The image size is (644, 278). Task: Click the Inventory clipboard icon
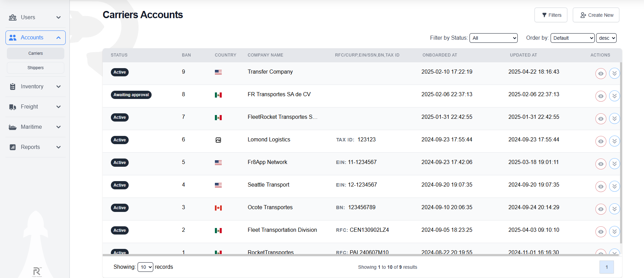click(13, 87)
